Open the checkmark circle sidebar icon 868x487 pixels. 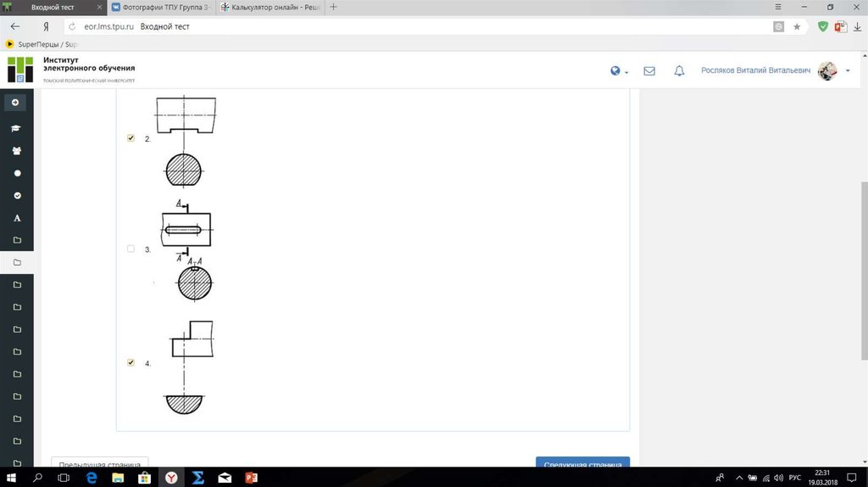pos(17,196)
